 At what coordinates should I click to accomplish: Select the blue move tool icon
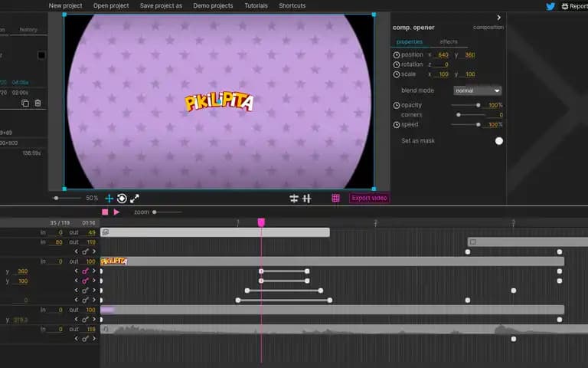click(109, 199)
